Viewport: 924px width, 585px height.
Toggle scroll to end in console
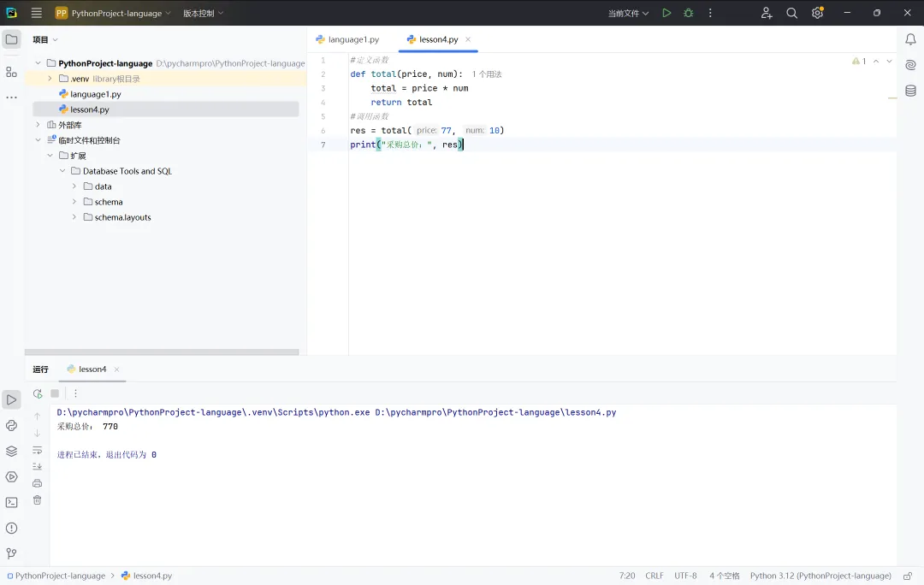pyautogui.click(x=37, y=467)
